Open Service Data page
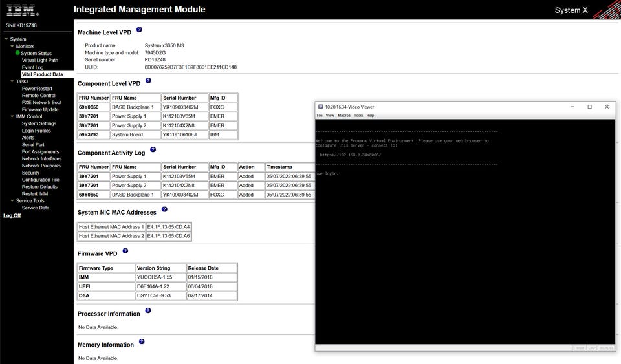The width and height of the screenshot is (621, 364). pos(36,208)
